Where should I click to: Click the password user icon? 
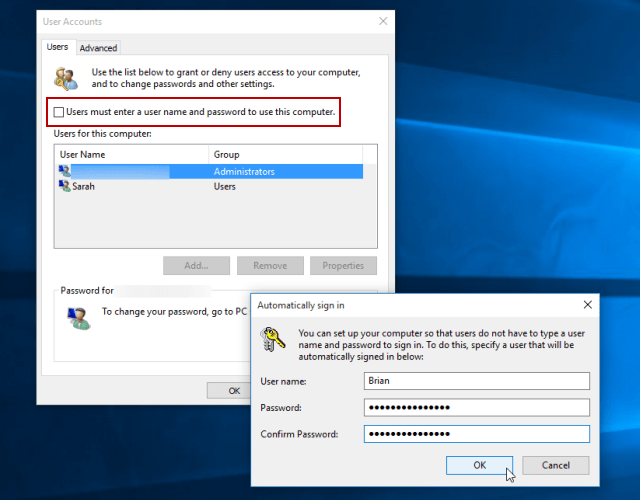[x=77, y=316]
